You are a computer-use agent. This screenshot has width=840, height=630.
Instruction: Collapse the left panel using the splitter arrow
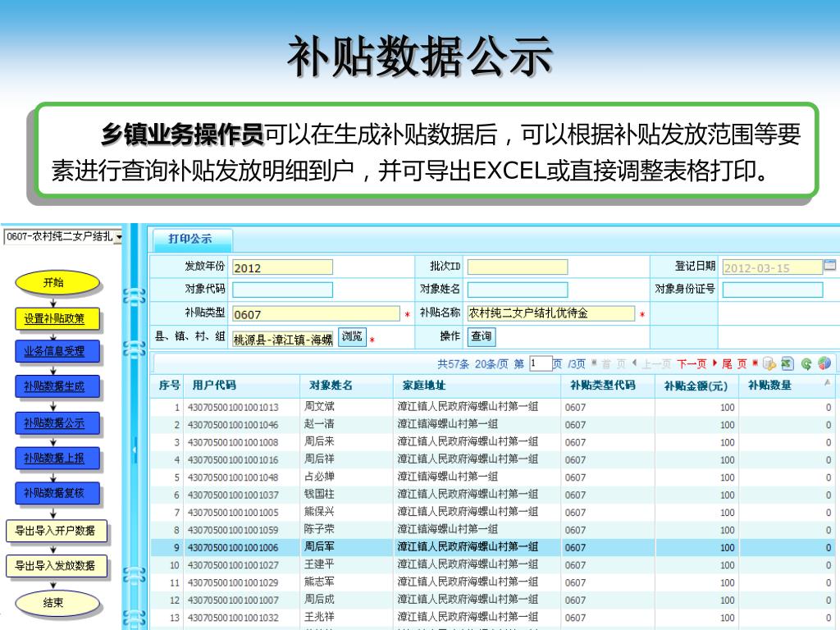pos(135,450)
